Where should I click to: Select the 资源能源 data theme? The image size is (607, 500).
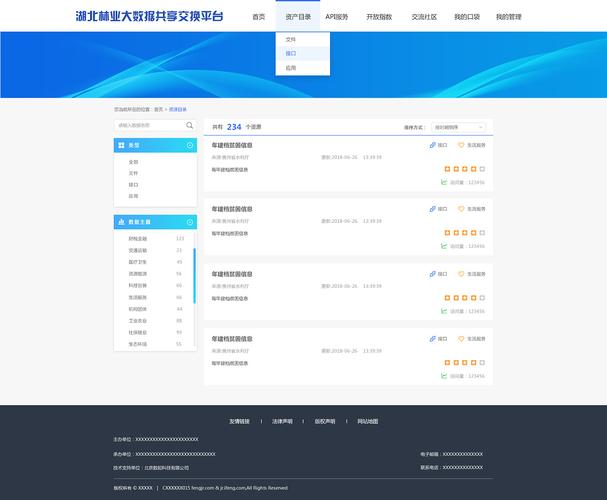coord(137,274)
